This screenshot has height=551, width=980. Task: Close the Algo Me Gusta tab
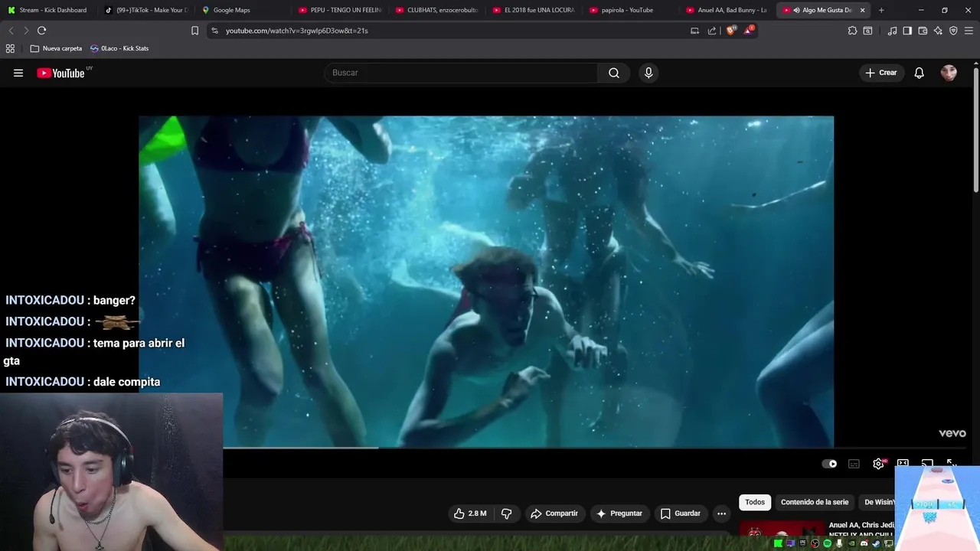click(x=862, y=10)
